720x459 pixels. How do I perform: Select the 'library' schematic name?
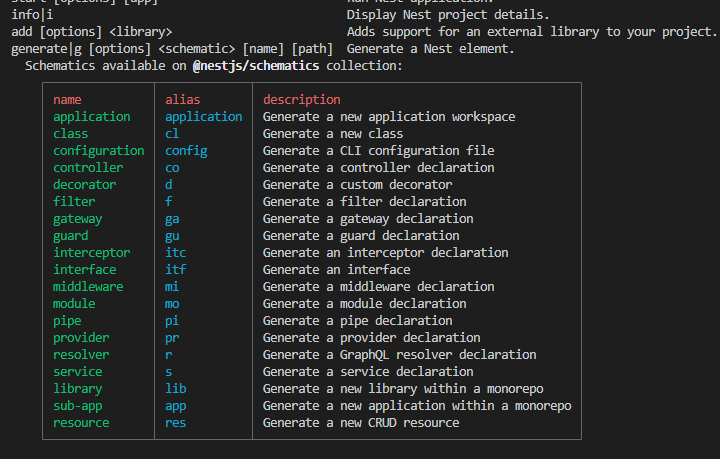click(78, 389)
